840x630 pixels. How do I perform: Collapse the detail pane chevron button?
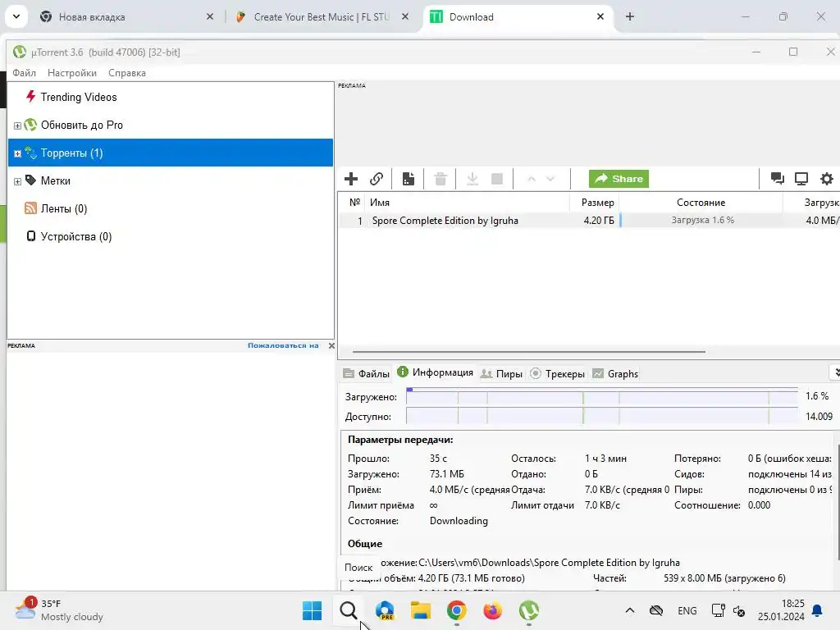pyautogui.click(x=835, y=372)
